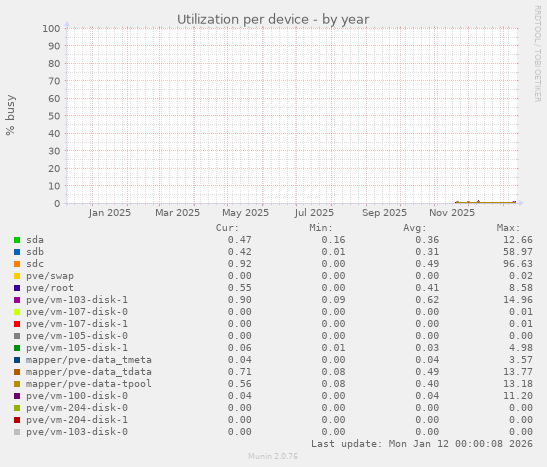Click the Last update timestamp text

point(422,444)
